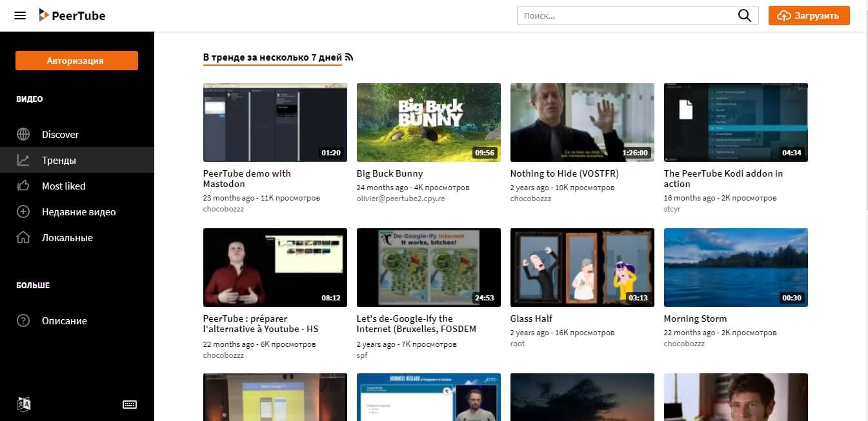Open the Glass Half cartoon thumbnail

[x=582, y=268]
